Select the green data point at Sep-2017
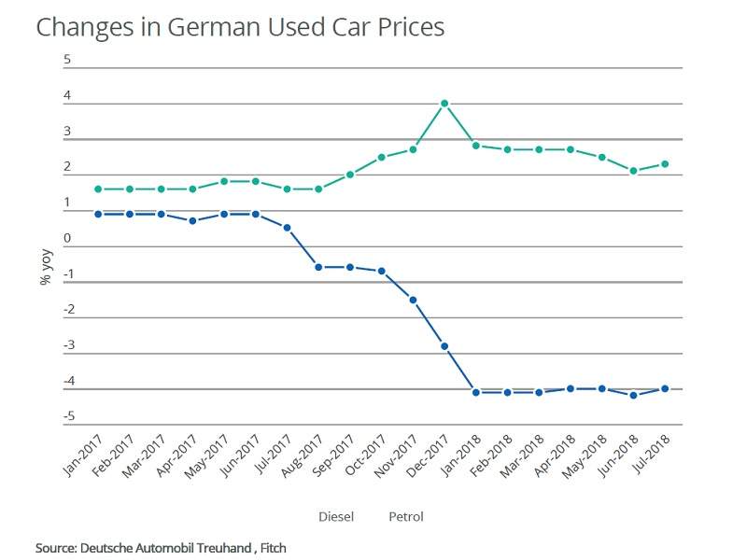 [349, 175]
